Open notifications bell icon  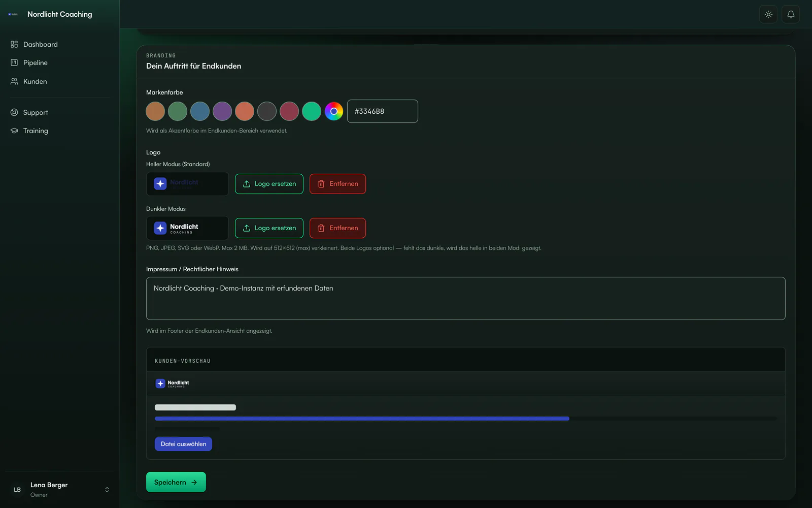coord(791,14)
